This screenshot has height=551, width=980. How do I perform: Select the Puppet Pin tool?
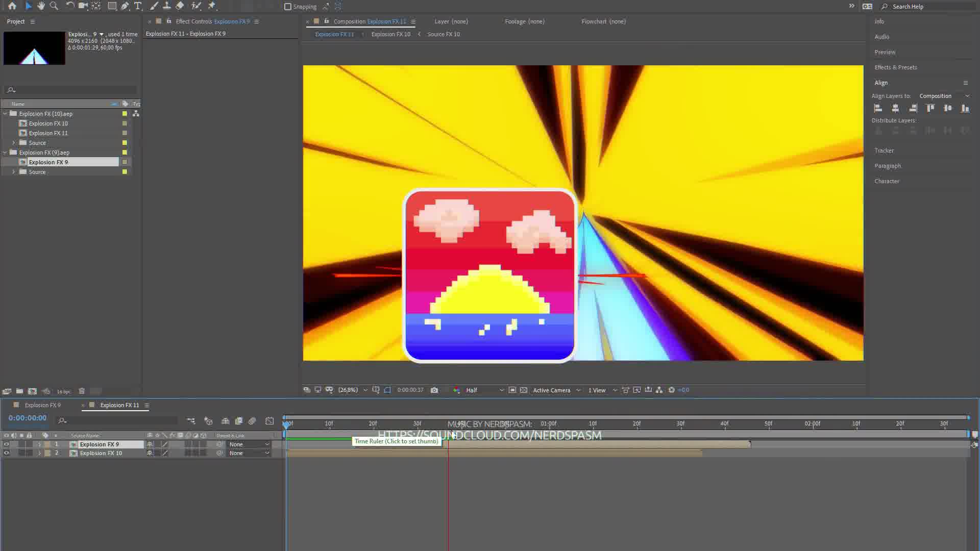click(212, 6)
